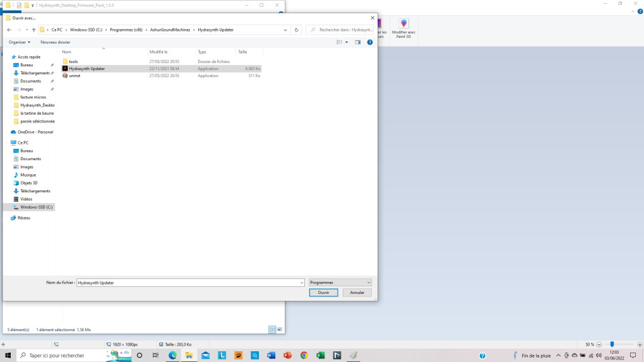The width and height of the screenshot is (644, 362).
Task: Open the dialog help question mark
Action: tap(369, 42)
